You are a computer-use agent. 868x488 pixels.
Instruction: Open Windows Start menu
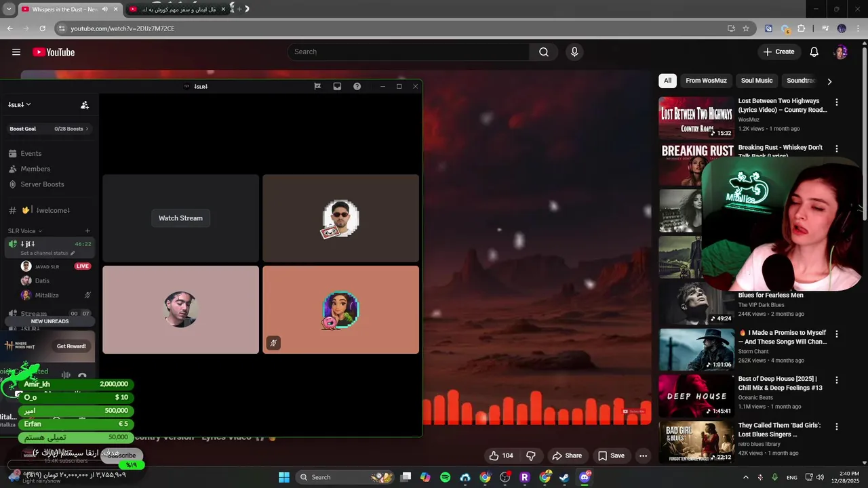(x=284, y=477)
